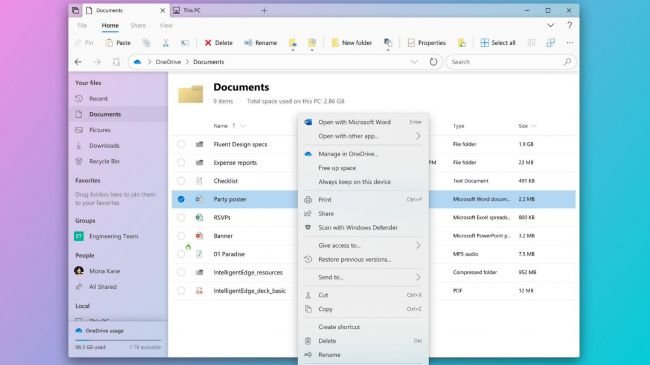Choose Free up space in context menu
This screenshot has height=365, width=650.
click(x=364, y=168)
